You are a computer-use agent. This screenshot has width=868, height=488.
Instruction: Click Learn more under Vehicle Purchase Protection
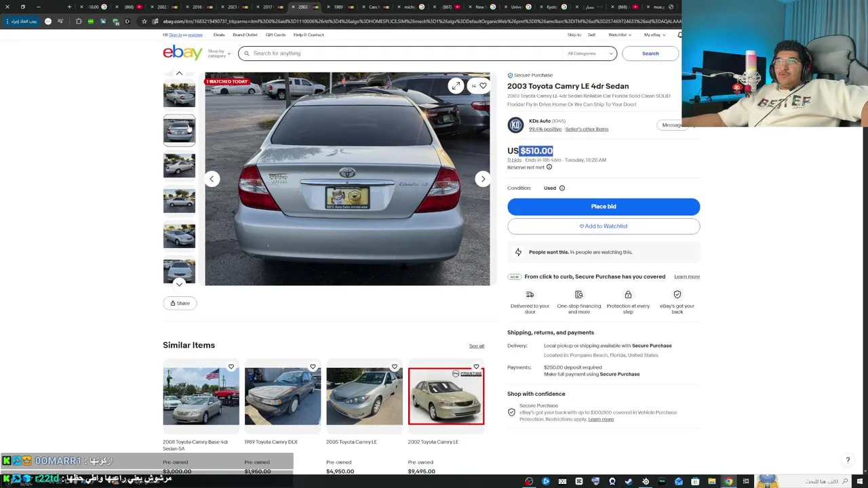[x=601, y=419]
